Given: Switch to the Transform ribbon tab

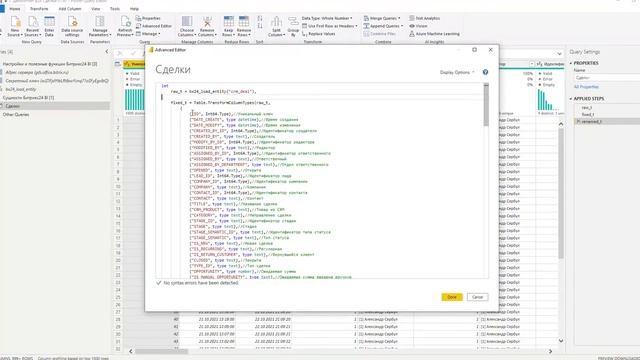Looking at the screenshot, I should [39, 9].
